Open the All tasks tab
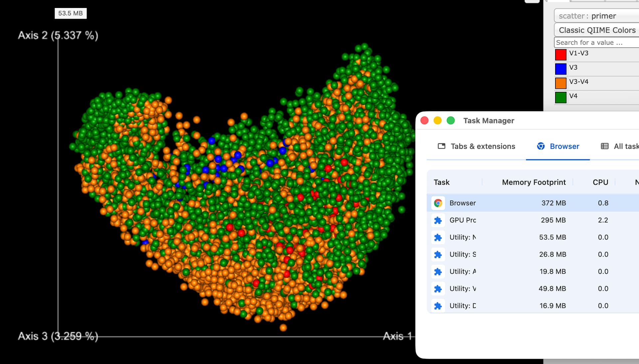Image resolution: width=639 pixels, height=364 pixels. [x=620, y=146]
